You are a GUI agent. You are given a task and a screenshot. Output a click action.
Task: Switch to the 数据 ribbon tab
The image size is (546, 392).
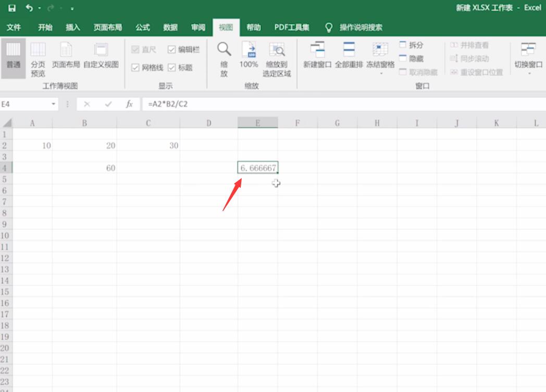(x=171, y=28)
